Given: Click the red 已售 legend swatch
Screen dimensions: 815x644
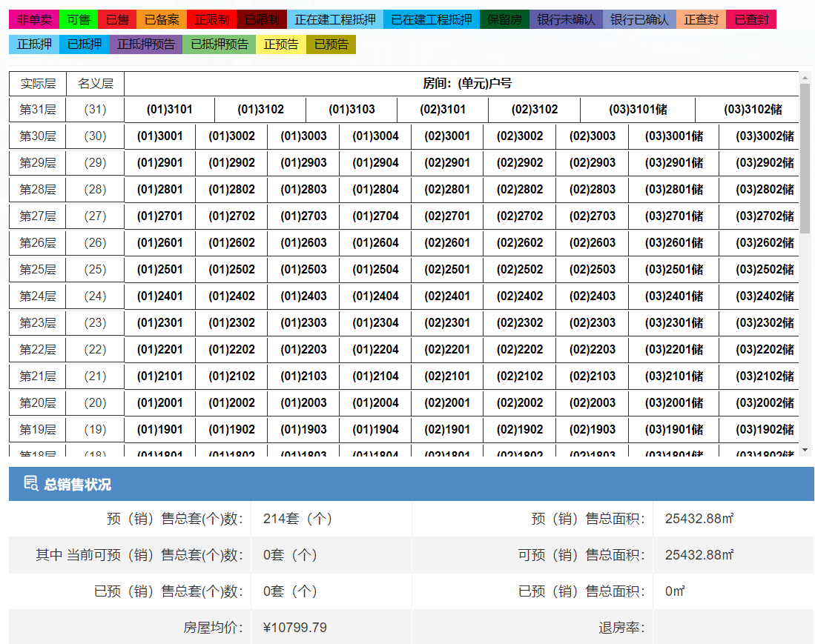Looking at the screenshot, I should click(116, 20).
